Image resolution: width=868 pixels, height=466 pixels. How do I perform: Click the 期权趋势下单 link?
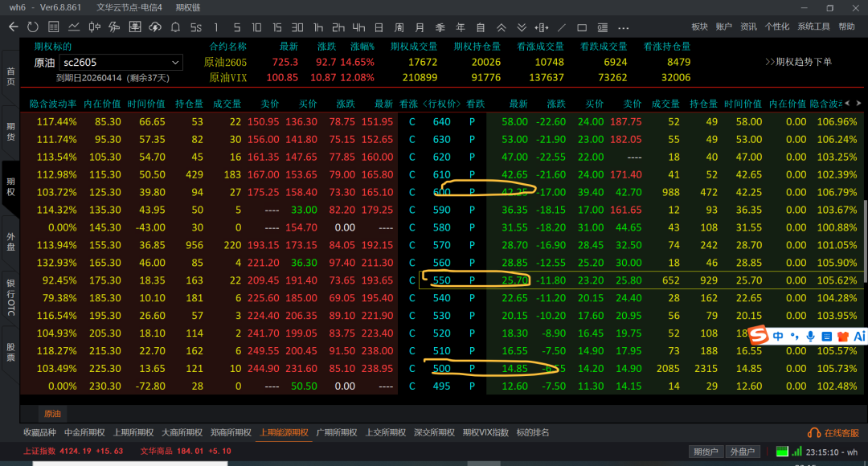(798, 62)
